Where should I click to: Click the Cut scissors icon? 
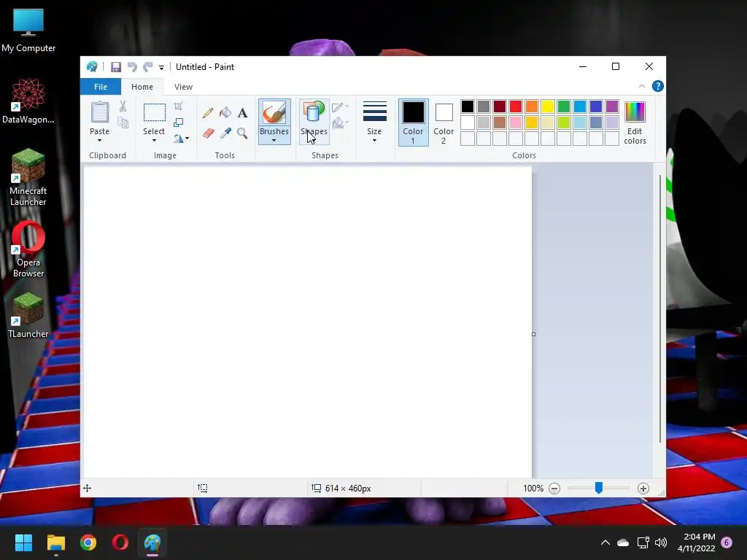[123, 106]
